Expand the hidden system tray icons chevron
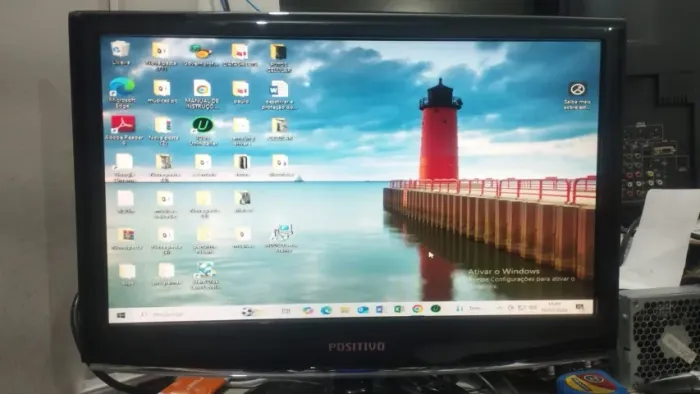 click(x=500, y=308)
